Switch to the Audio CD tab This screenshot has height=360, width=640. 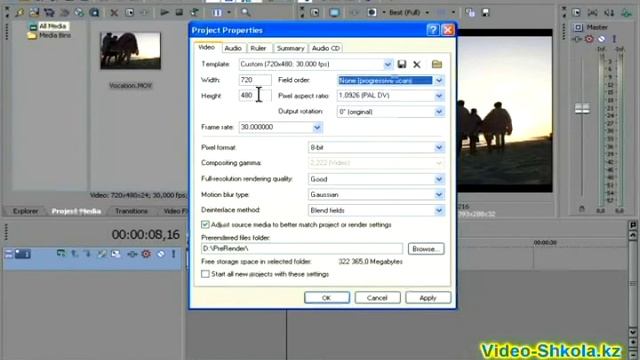[x=326, y=48]
